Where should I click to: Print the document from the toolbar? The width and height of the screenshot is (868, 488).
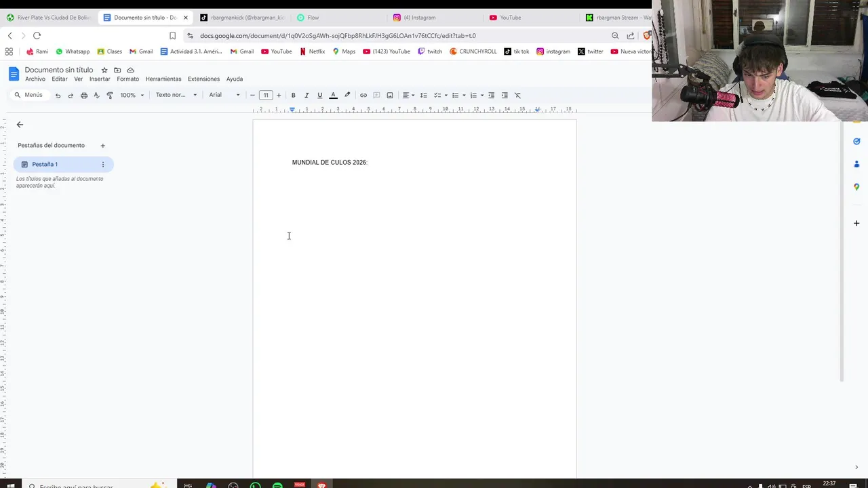tap(84, 96)
